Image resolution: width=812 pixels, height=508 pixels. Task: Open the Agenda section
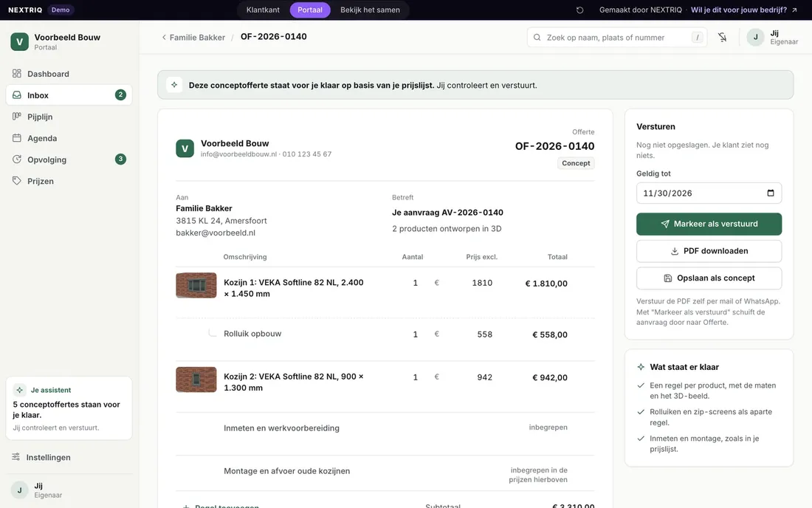coord(69,138)
